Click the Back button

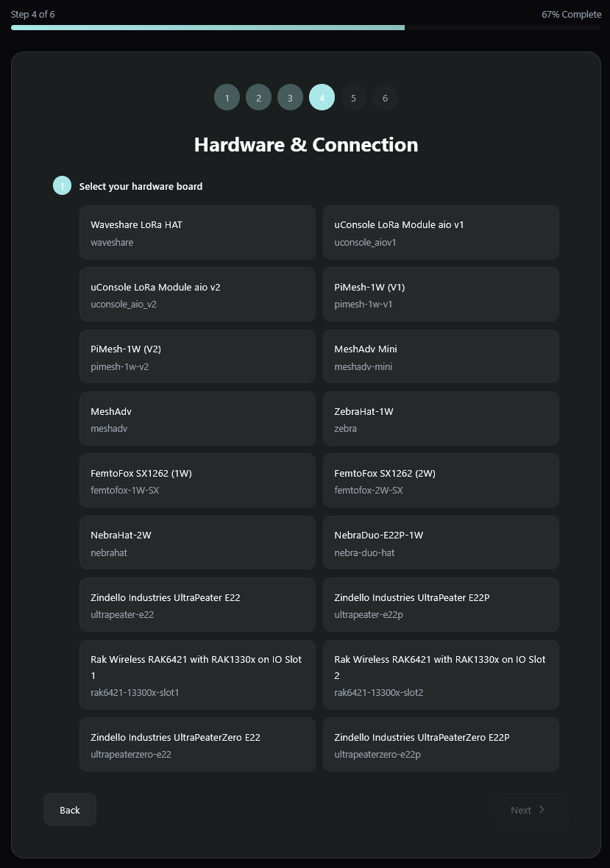pyautogui.click(x=70, y=810)
